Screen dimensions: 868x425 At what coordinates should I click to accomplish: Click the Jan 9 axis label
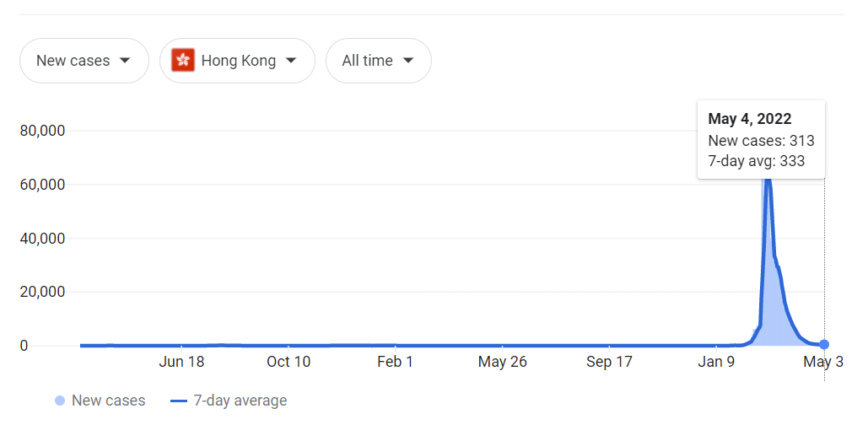tap(715, 362)
